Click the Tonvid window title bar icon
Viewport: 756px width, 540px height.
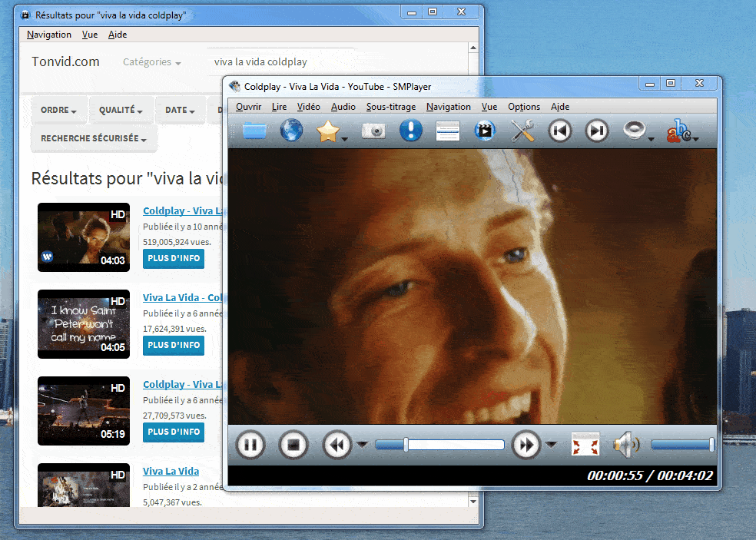(25, 15)
